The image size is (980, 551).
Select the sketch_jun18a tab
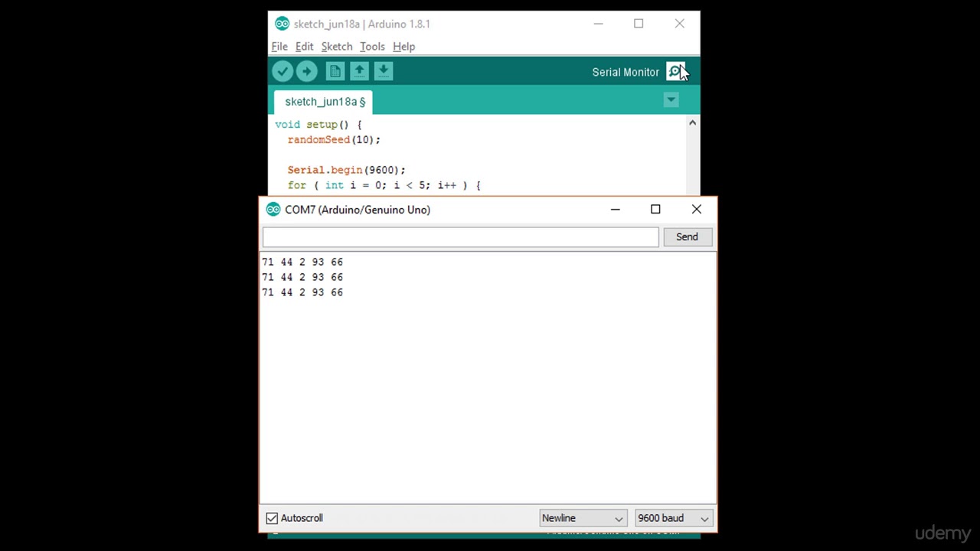[325, 102]
